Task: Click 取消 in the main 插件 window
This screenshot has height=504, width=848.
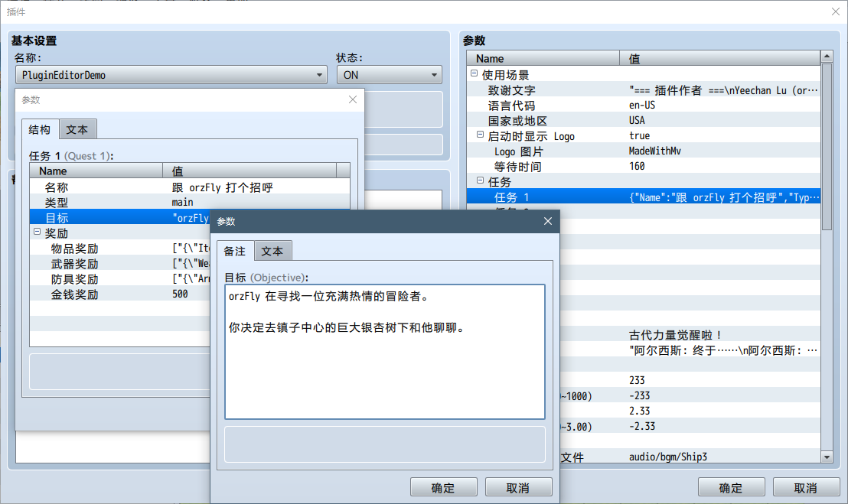Action: [806, 487]
